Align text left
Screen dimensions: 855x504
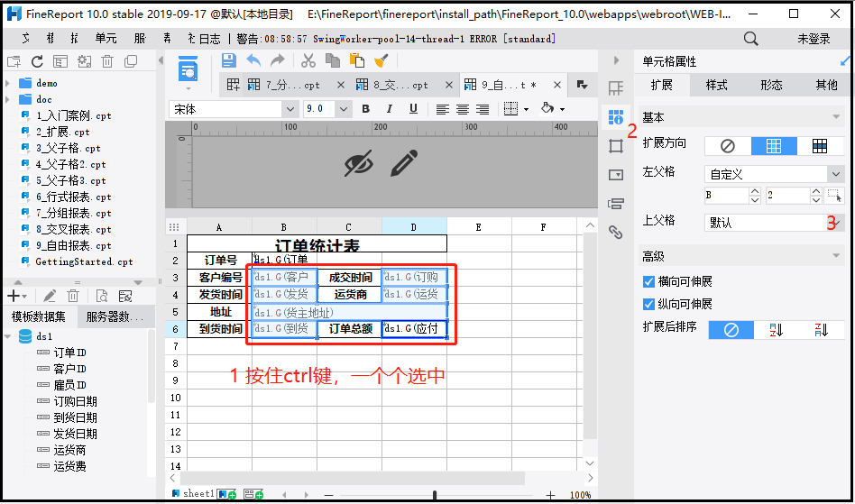(443, 109)
